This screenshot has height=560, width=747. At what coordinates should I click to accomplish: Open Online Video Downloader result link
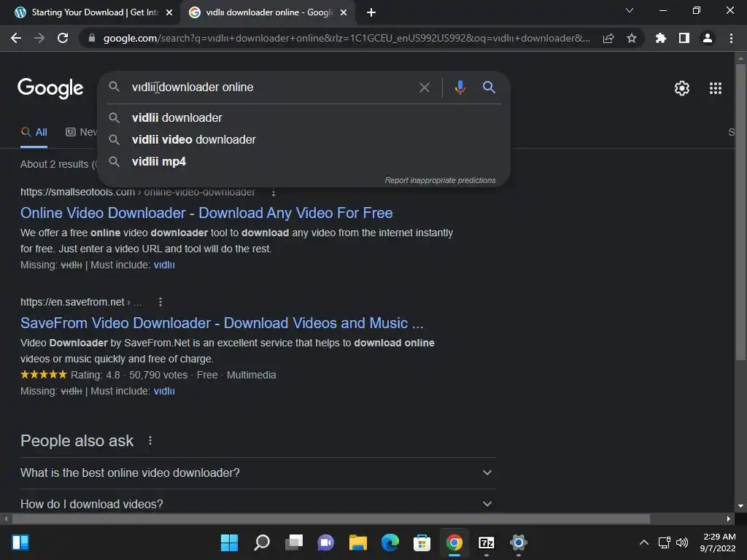click(206, 213)
